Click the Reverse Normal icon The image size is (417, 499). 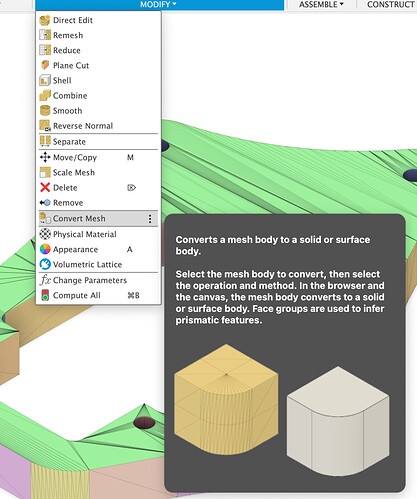click(x=45, y=126)
